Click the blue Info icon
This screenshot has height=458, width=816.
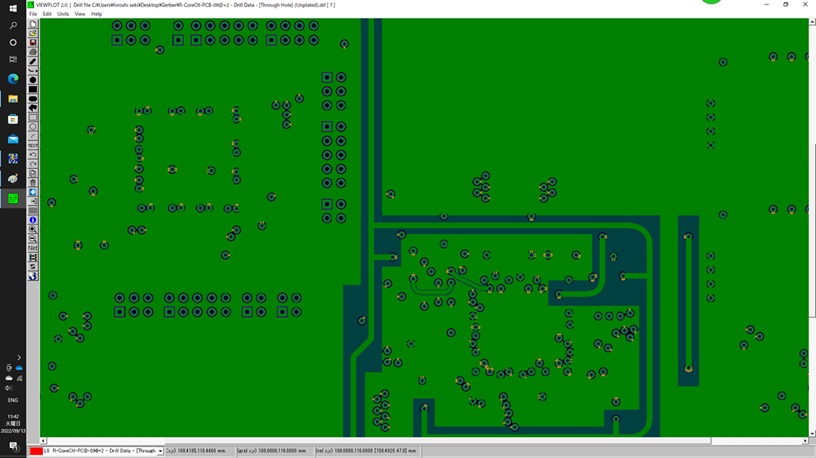tap(33, 220)
